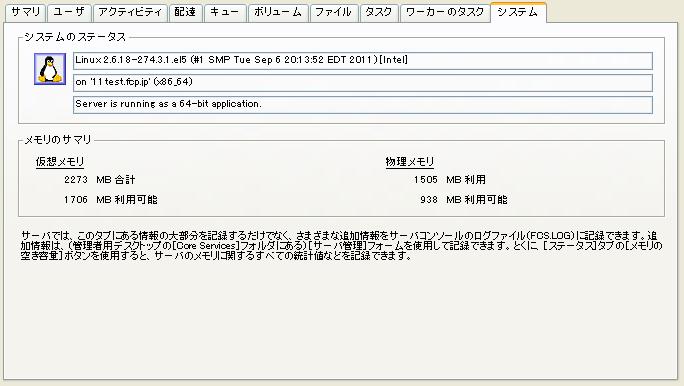Click the 1706 MB 利用可能 value

coord(110,200)
